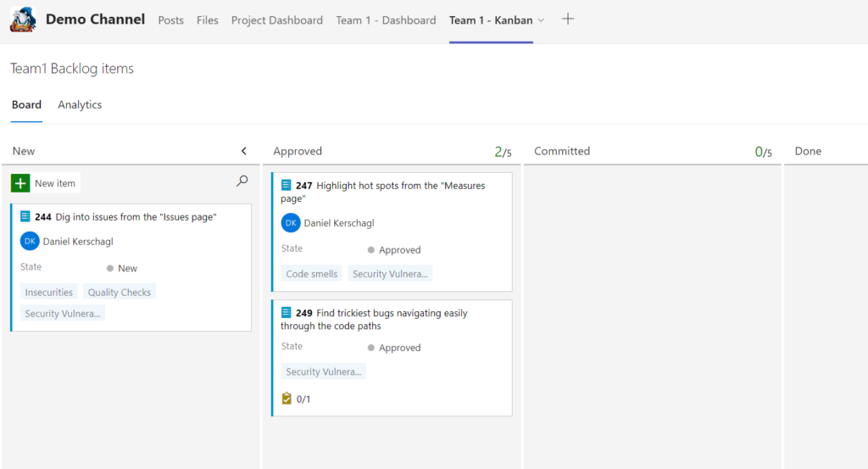Open work item 249 title link
The width and height of the screenshot is (868, 469).
coord(374,320)
